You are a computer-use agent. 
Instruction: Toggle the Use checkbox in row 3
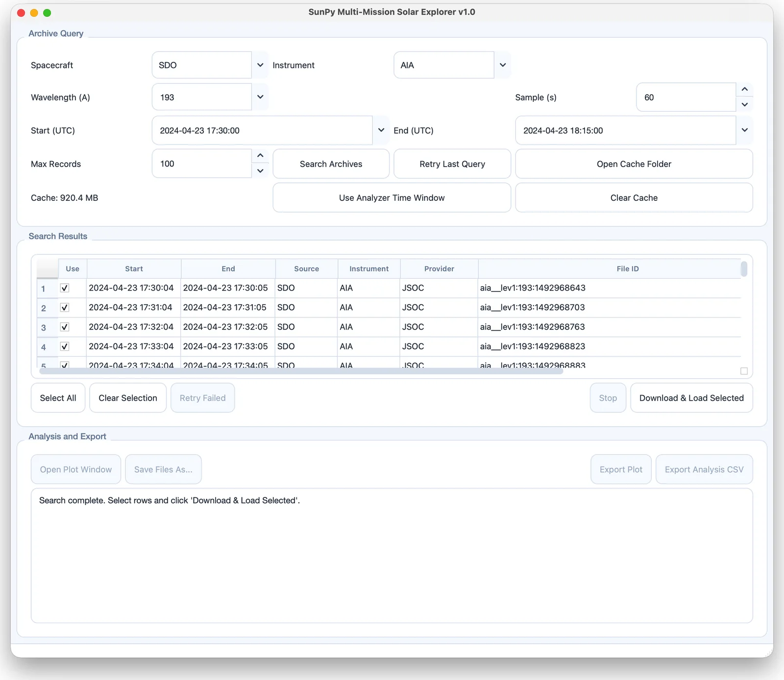[x=65, y=327]
